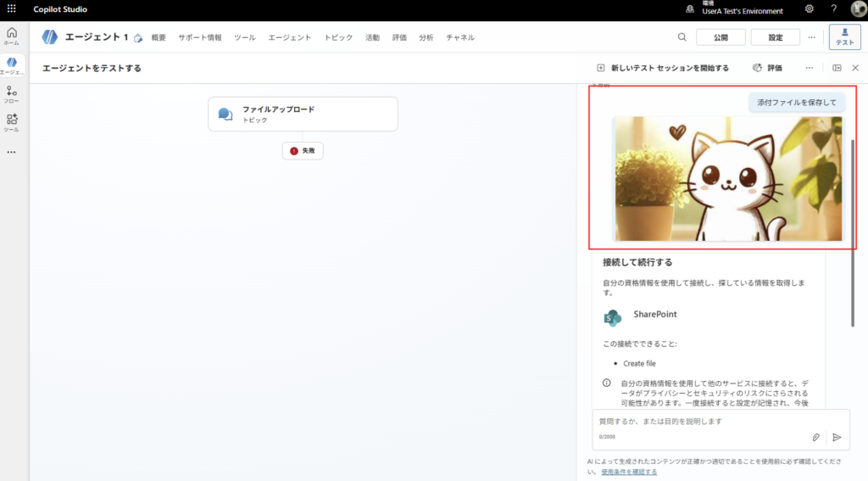Image resolution: width=868 pixels, height=481 pixels.
Task: Click the 設定 button
Action: 776,37
